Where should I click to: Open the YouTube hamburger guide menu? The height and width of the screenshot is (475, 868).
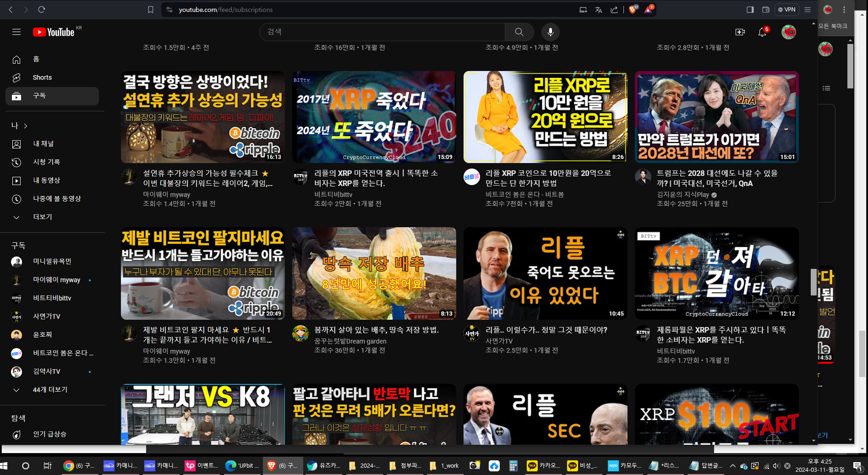click(16, 32)
